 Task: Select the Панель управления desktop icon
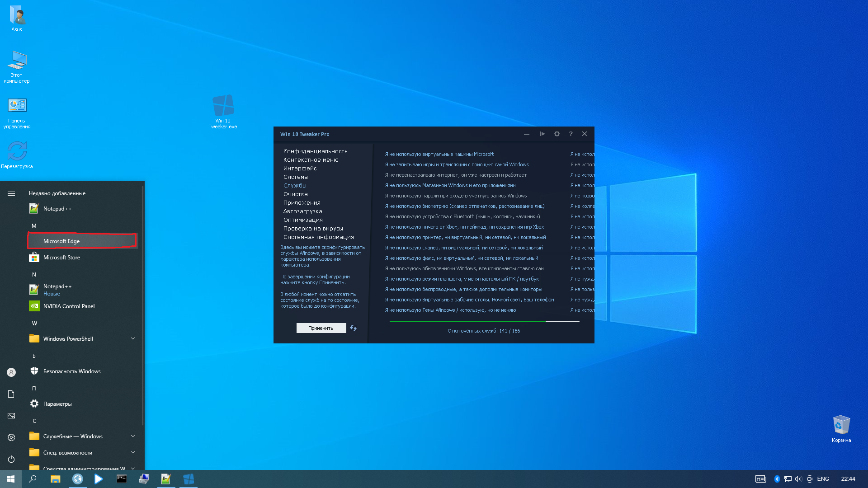point(17,113)
